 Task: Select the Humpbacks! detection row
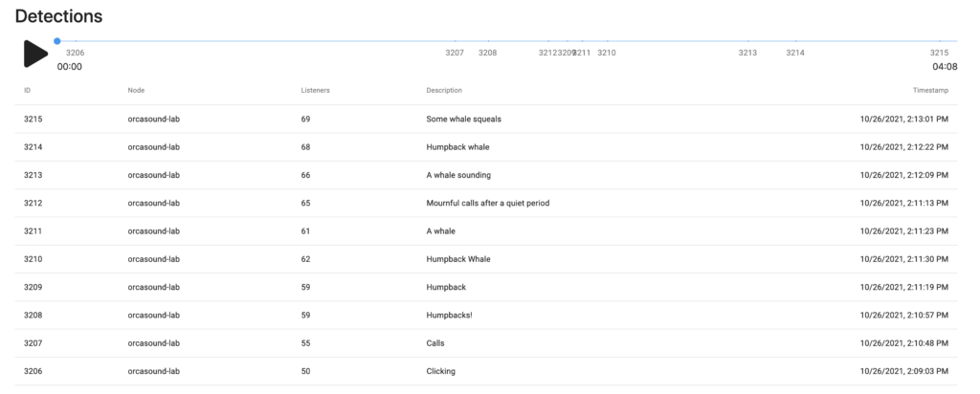click(485, 316)
